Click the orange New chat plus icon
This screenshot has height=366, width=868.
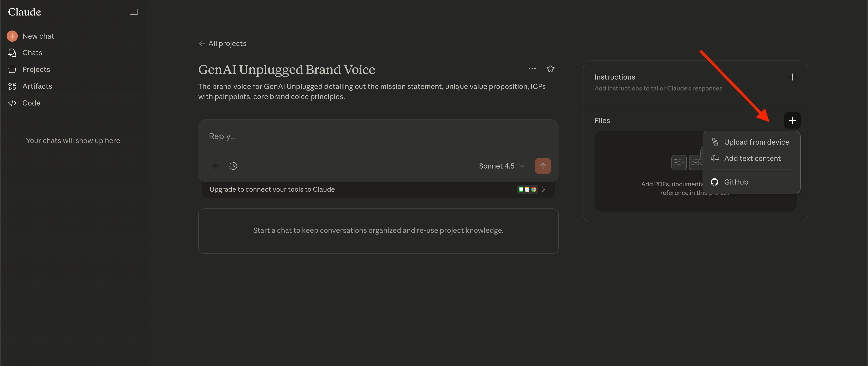point(12,36)
